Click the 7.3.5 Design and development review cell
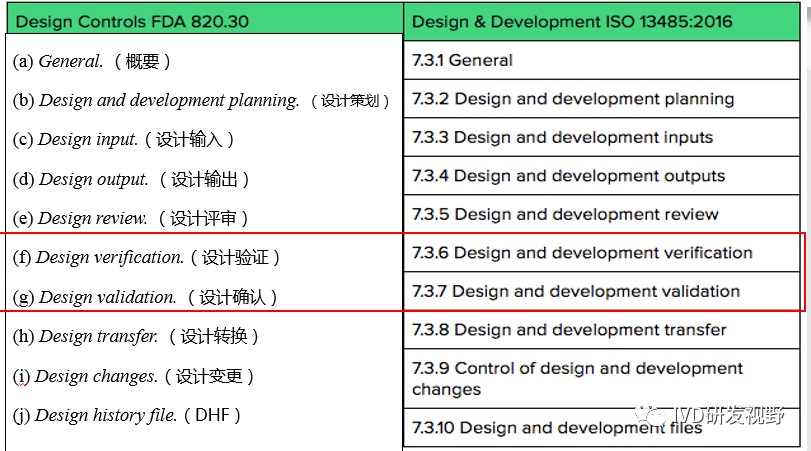This screenshot has height=451, width=811. [565, 214]
